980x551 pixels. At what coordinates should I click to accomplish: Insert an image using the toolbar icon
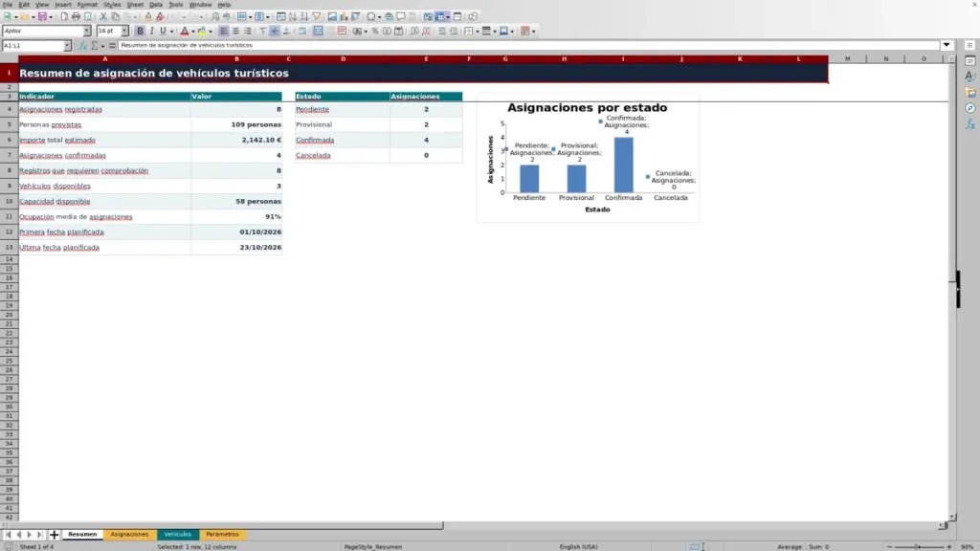coord(332,16)
